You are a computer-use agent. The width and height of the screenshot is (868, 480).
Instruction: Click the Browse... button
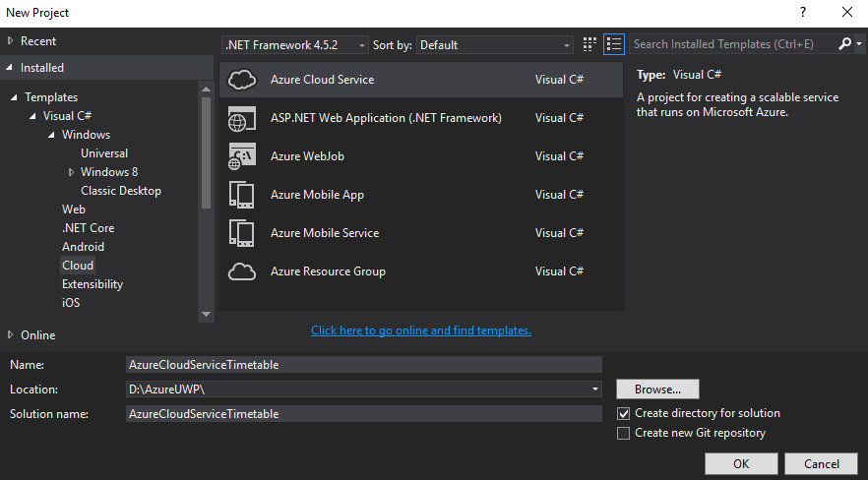tap(657, 390)
